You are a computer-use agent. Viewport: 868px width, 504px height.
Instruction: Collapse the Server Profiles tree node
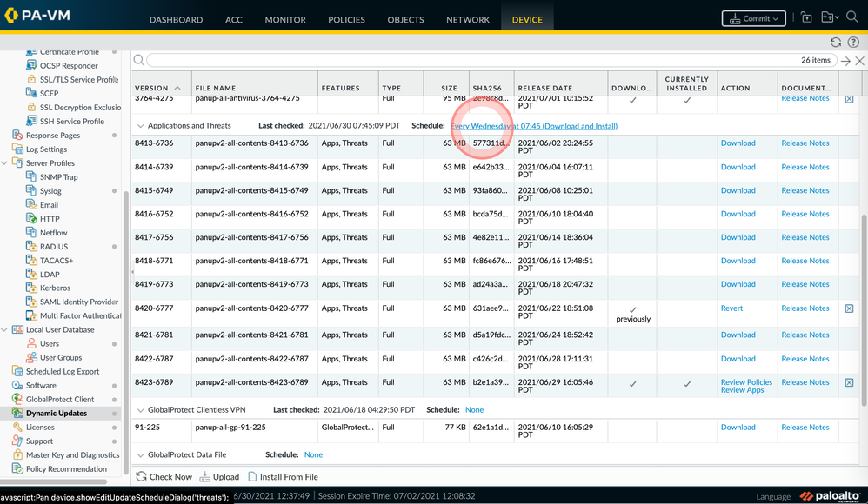(5, 163)
